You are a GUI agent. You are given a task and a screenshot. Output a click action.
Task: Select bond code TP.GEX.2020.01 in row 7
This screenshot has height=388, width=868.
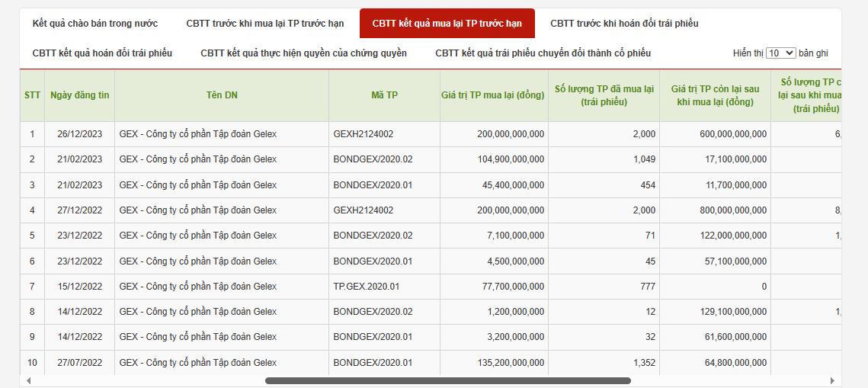[x=366, y=287]
